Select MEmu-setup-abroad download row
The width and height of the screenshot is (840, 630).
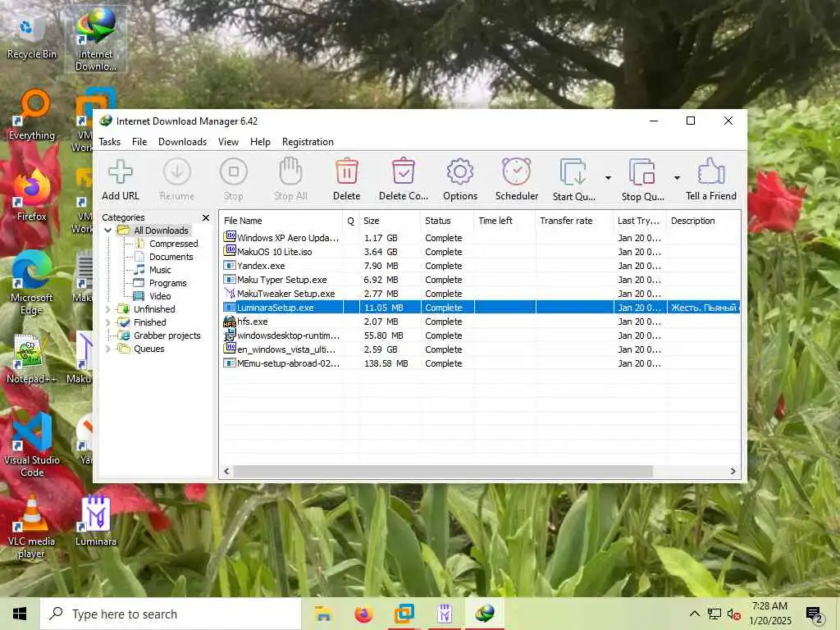tap(481, 363)
